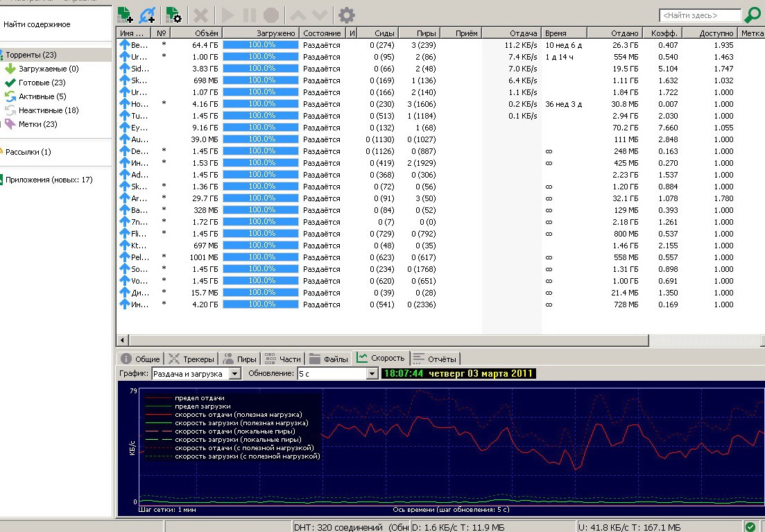
Task: Click seeding arrow icon of 'Be…' torrent
Action: (x=124, y=45)
